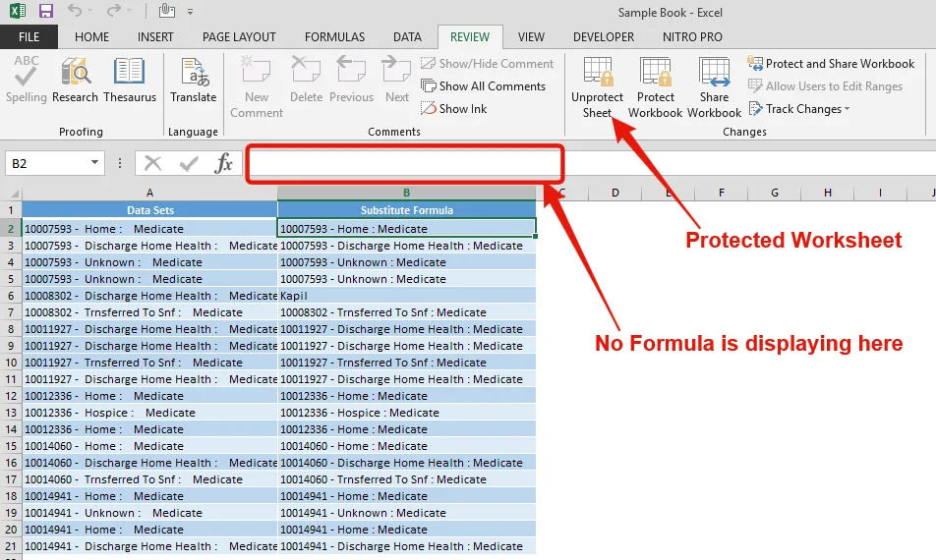This screenshot has height=560, width=936.
Task: Click the 'Data Sets' header cell
Action: coord(149,210)
